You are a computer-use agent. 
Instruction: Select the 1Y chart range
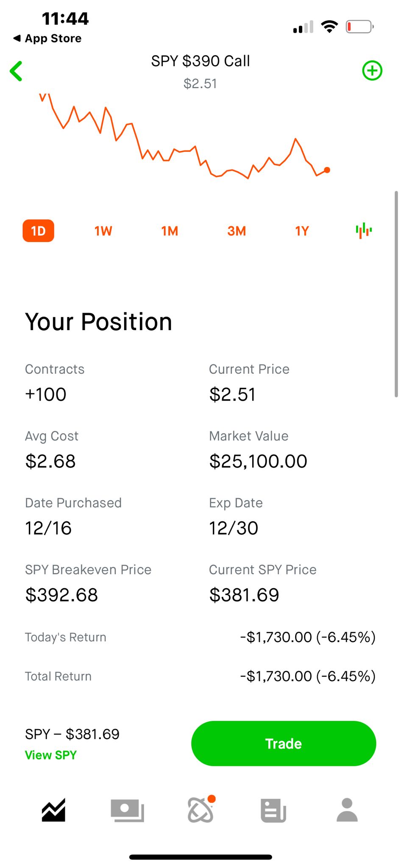302,231
